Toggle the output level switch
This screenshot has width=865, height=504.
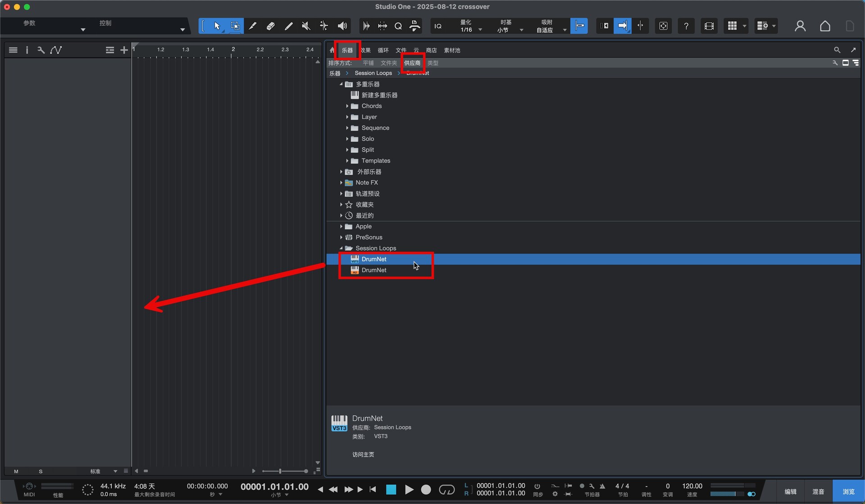click(751, 494)
